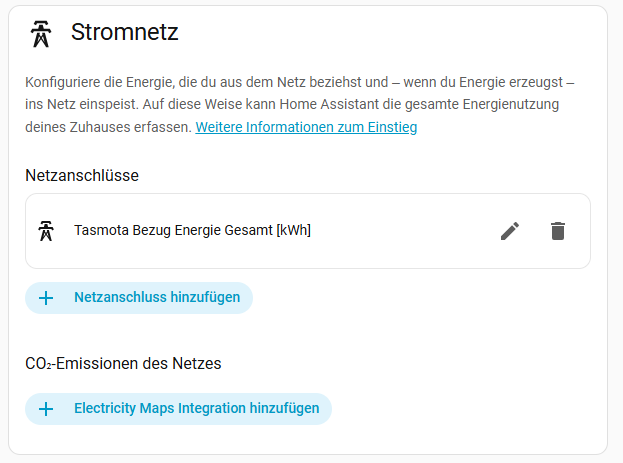Click the transmission tower icon beside Stromnetz
Viewport: 623px width, 463px height.
41,34
